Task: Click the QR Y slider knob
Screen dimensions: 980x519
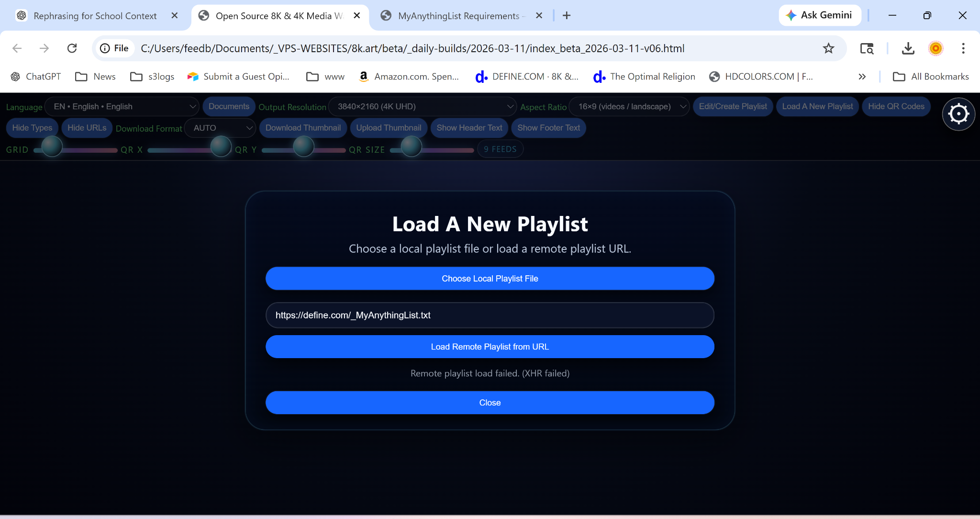Action: coord(303,146)
